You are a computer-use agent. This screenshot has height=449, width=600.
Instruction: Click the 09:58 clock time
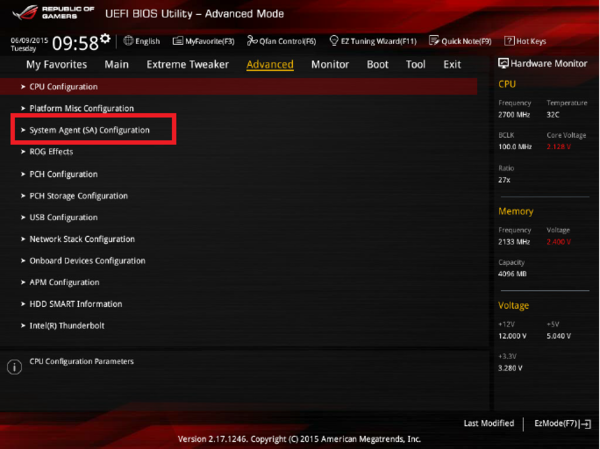[x=75, y=43]
